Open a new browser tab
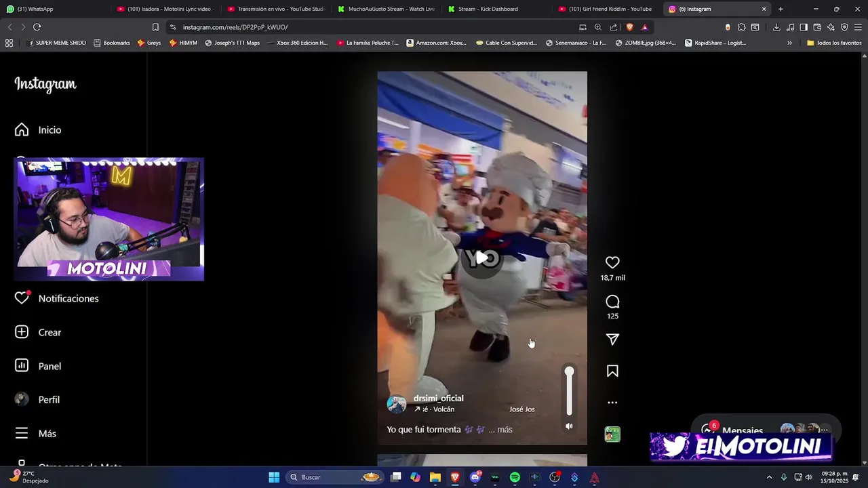Image resolution: width=868 pixels, height=488 pixels. [x=781, y=9]
